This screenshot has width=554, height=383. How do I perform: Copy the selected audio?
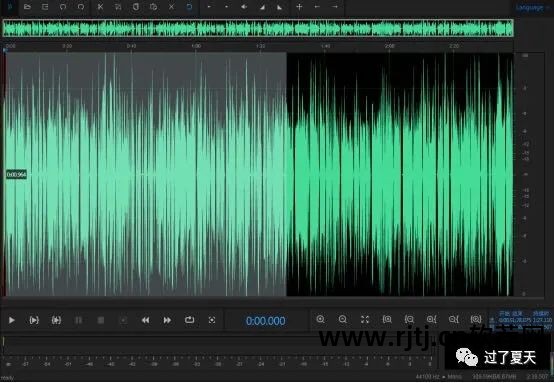pos(136,7)
